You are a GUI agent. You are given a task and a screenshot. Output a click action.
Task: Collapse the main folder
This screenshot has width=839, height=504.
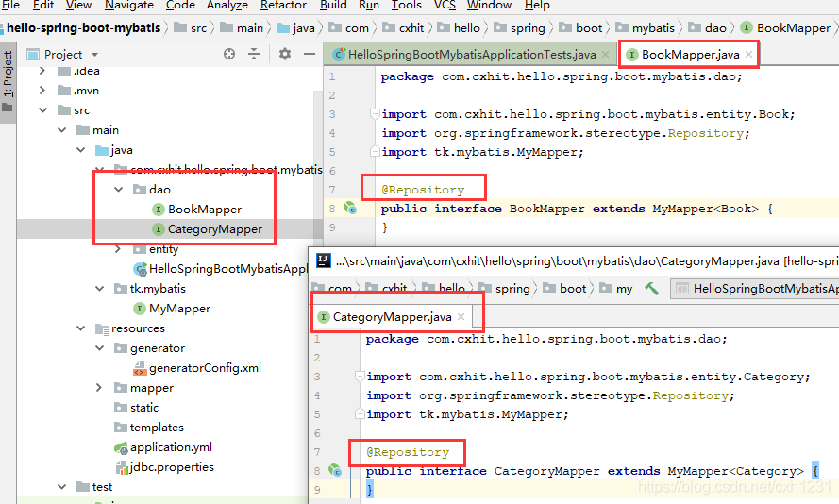(x=62, y=130)
